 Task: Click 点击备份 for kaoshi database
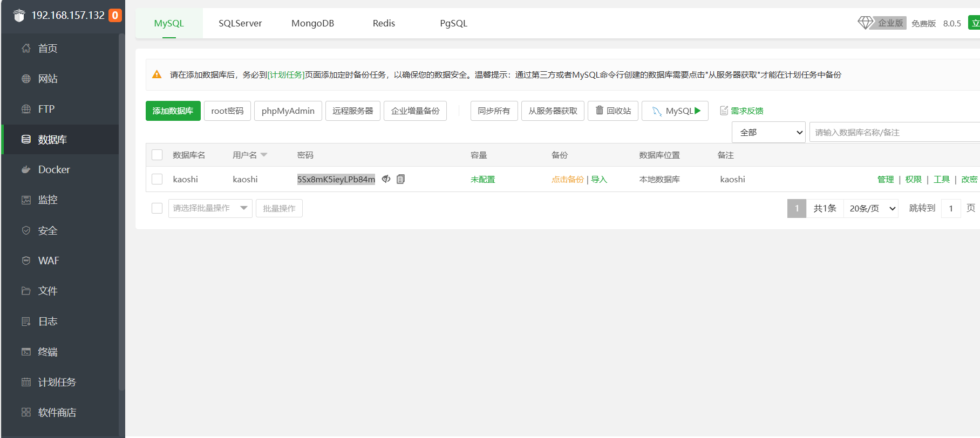[x=567, y=179]
